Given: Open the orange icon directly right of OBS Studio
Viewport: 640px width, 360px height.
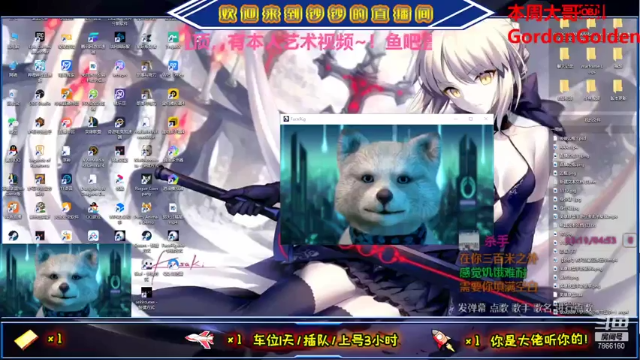Looking at the screenshot, I should pos(66,95).
